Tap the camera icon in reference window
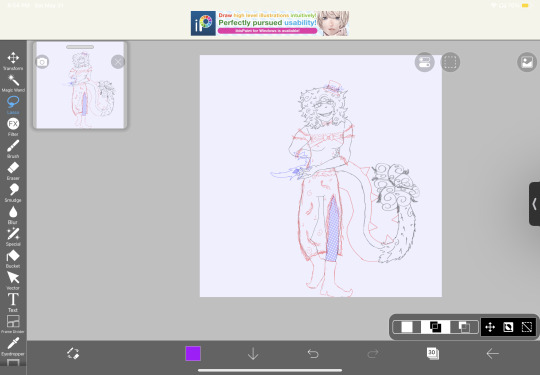Screen dimensions: 540x375 pyautogui.click(x=42, y=62)
